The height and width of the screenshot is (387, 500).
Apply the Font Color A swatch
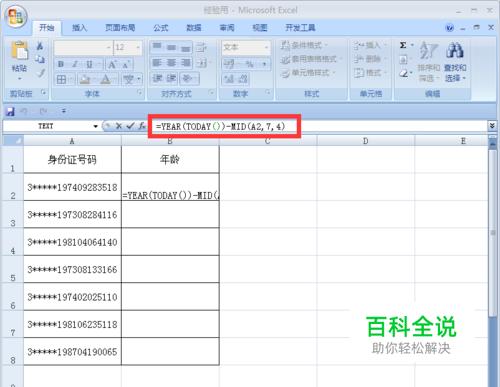[x=105, y=79]
